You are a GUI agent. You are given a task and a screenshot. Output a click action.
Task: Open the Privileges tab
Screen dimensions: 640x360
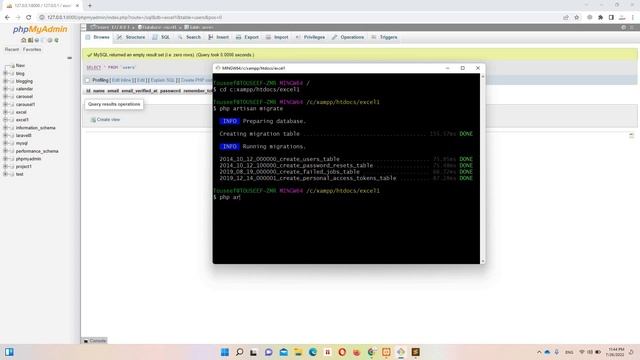click(310, 37)
